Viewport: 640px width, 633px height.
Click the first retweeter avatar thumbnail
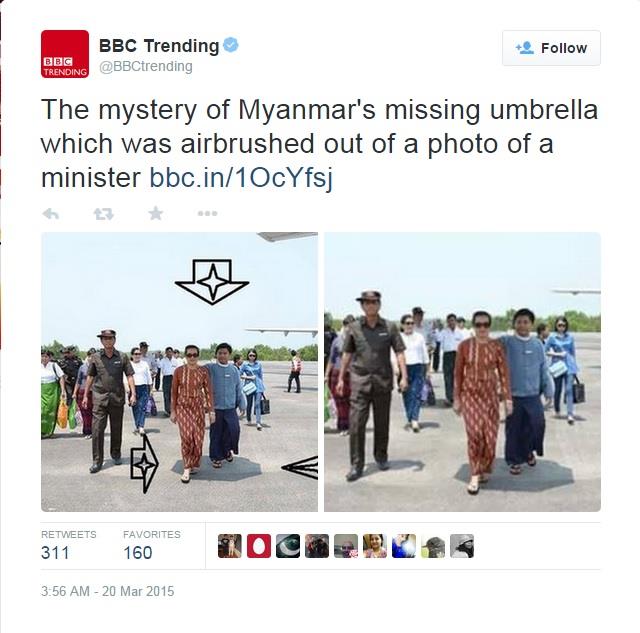click(230, 546)
